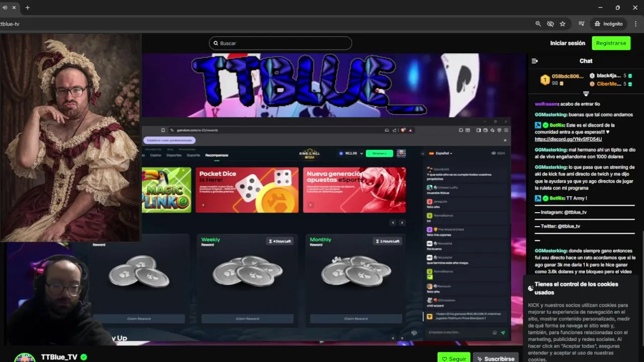The image size is (644, 362).
Task: Select black4ja user in leaderboard
Action: coord(608,75)
